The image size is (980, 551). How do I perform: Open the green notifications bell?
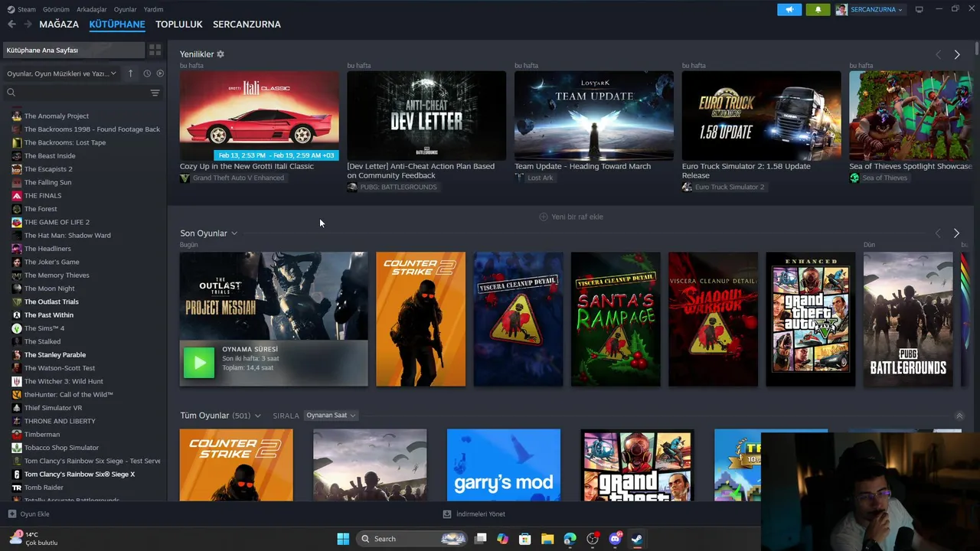(818, 9)
